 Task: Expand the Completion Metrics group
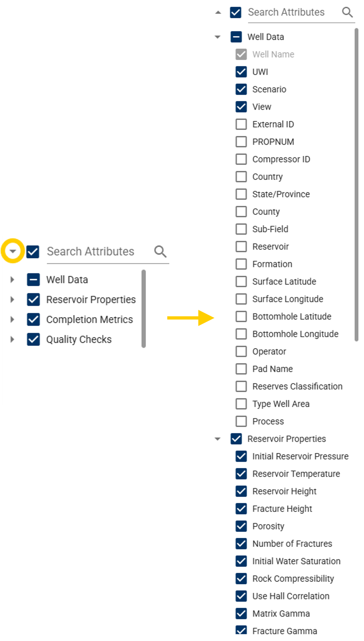point(12,319)
